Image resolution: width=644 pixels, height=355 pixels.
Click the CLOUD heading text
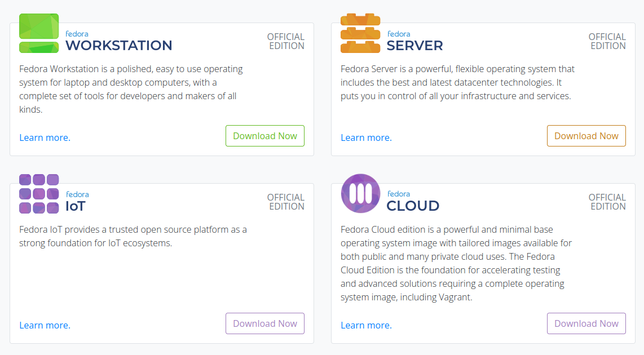[x=413, y=206]
